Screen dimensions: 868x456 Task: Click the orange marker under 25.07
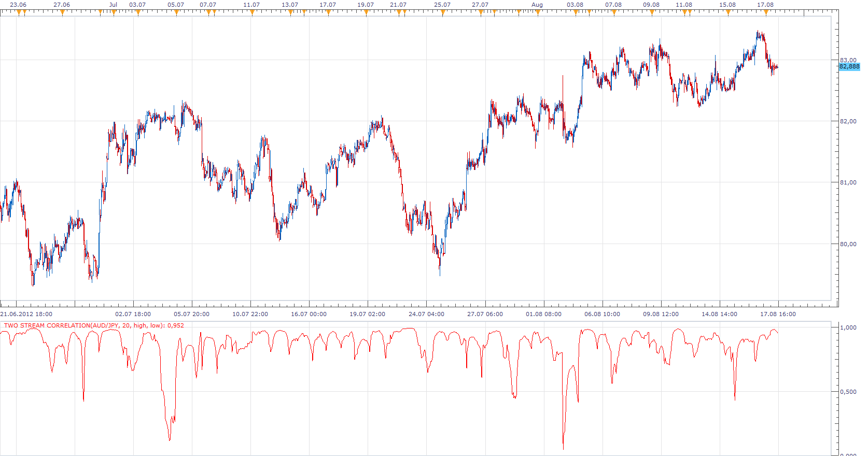point(442,12)
